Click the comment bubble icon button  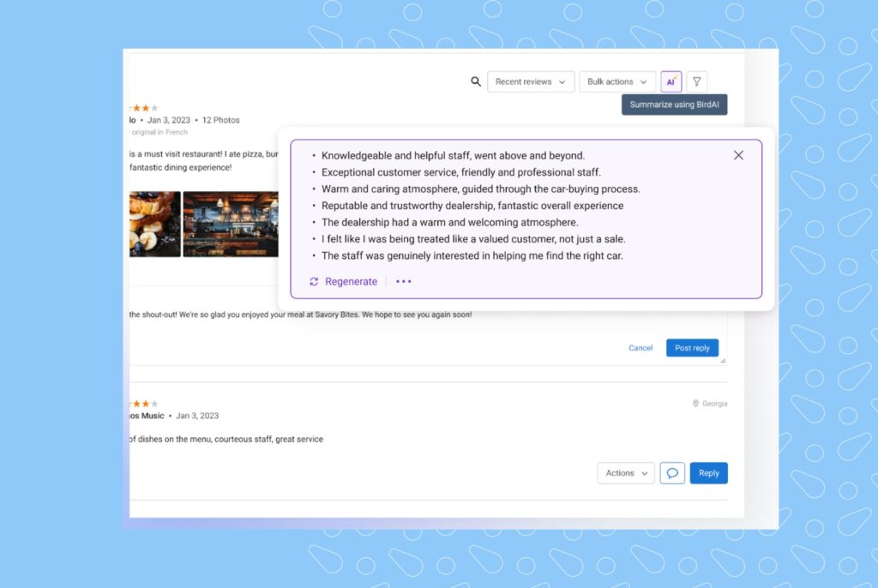point(672,473)
